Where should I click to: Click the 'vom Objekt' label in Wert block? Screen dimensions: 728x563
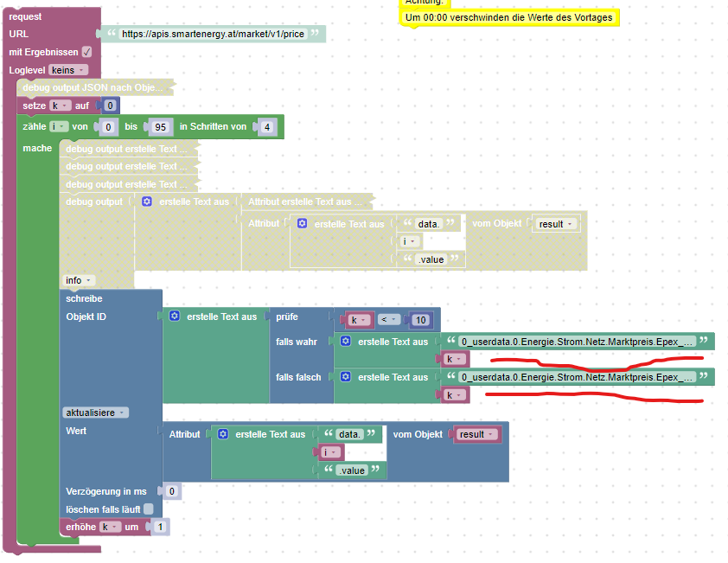click(x=418, y=434)
